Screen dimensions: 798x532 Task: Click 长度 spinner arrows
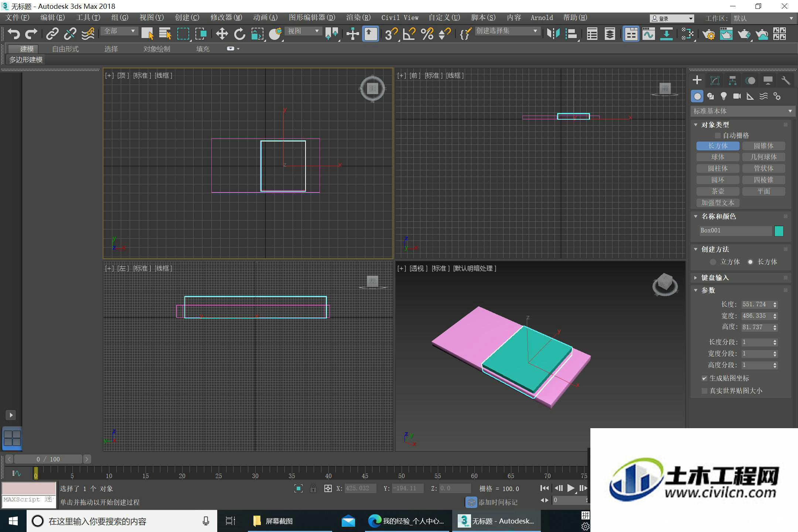[x=775, y=305]
